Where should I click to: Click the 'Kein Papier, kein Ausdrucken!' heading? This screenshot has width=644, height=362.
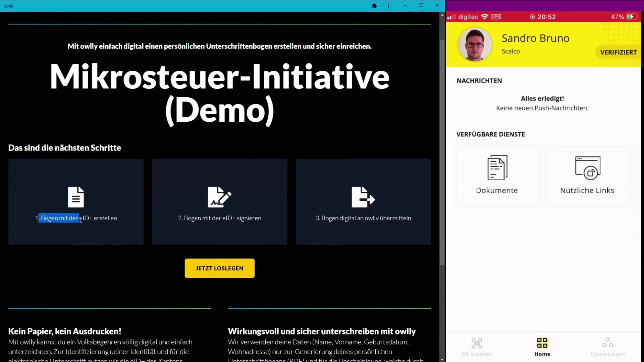coord(65,331)
